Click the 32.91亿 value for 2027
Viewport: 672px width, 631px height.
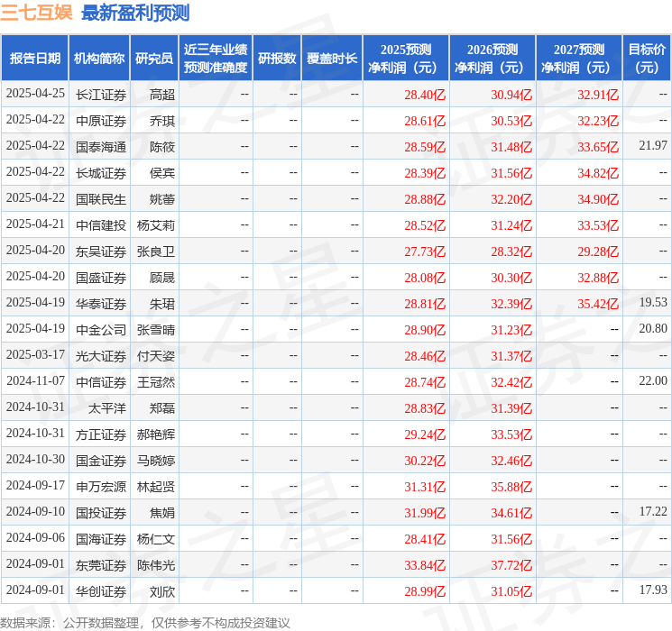(x=598, y=95)
